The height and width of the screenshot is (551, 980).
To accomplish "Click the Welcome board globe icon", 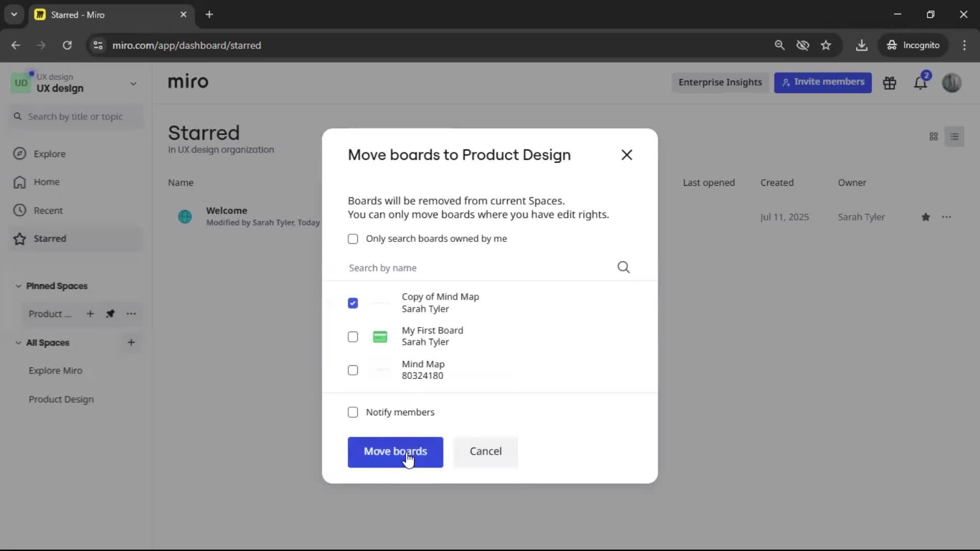I will (185, 217).
